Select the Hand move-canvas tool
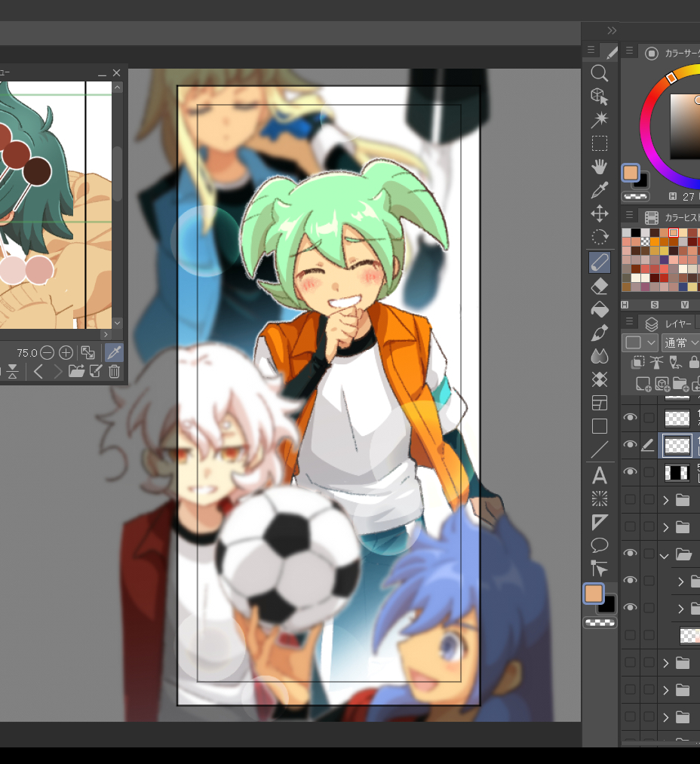The width and height of the screenshot is (700, 764). point(599,167)
